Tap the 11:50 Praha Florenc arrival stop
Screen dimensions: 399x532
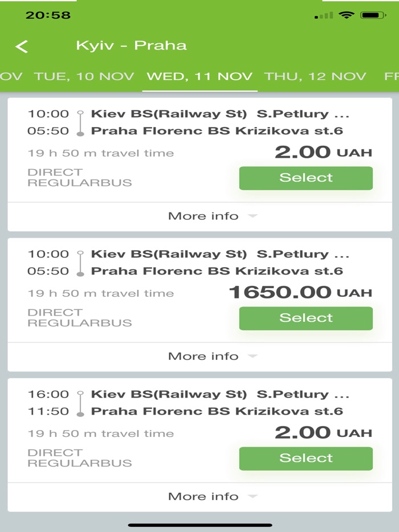(x=217, y=411)
